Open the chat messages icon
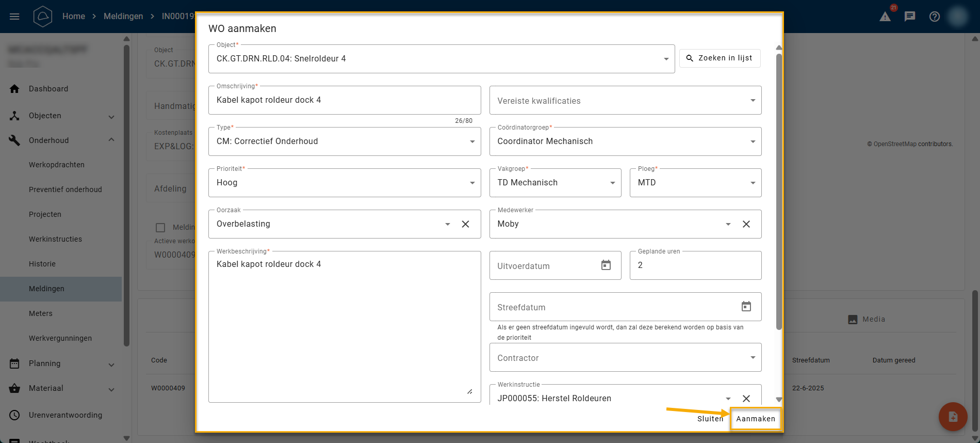This screenshot has height=443, width=980. [910, 17]
